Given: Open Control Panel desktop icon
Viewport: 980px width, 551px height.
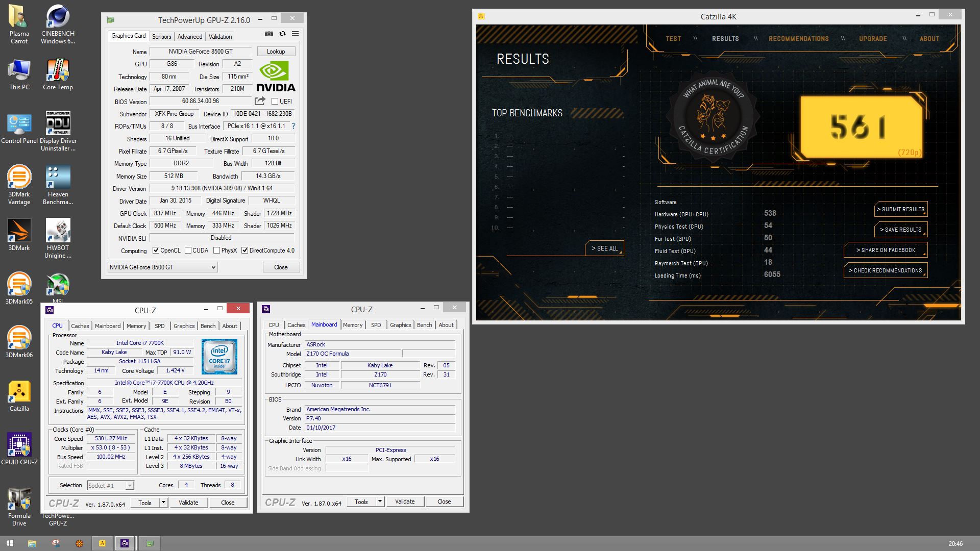Looking at the screenshot, I should [19, 128].
